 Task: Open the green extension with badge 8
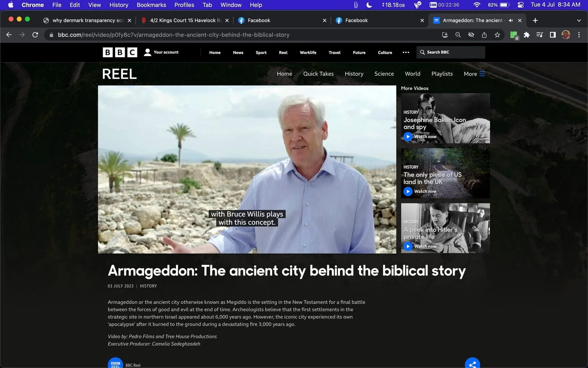[514, 35]
